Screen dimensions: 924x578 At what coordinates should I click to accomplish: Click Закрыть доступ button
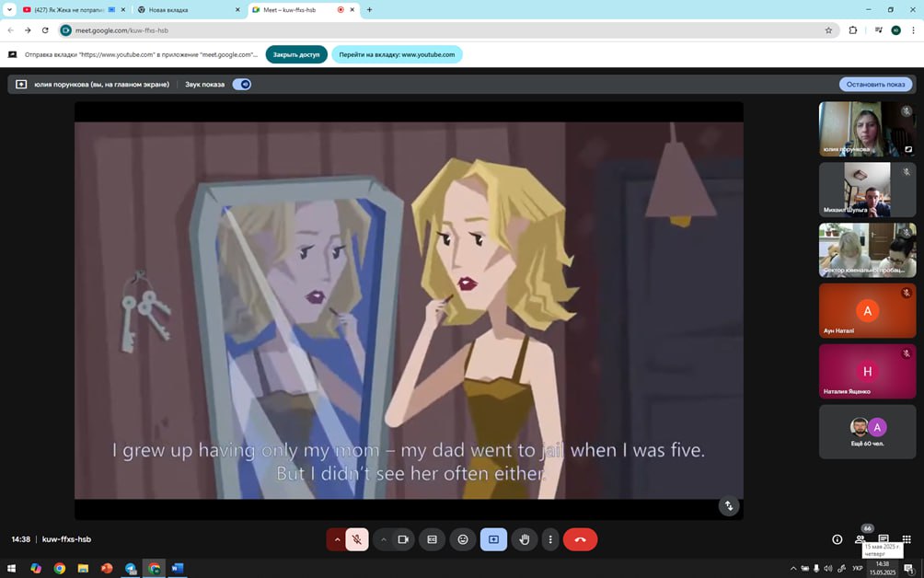pyautogui.click(x=295, y=54)
